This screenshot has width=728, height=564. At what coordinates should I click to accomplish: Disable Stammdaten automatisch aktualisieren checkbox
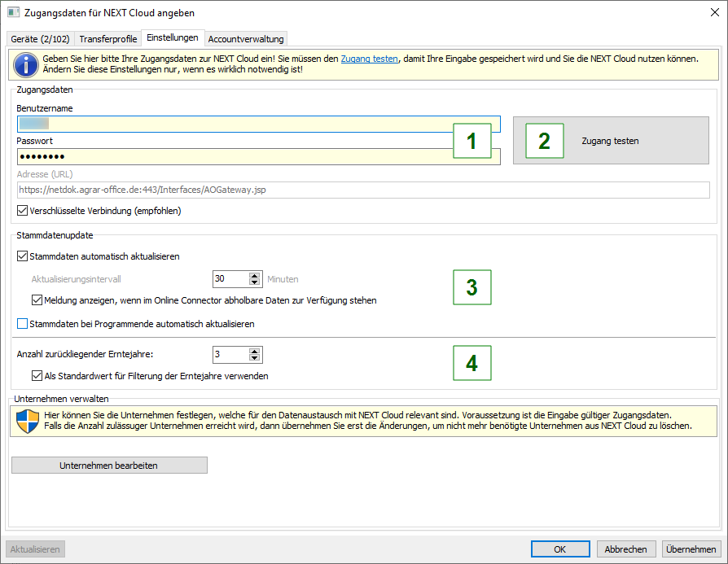pos(22,256)
